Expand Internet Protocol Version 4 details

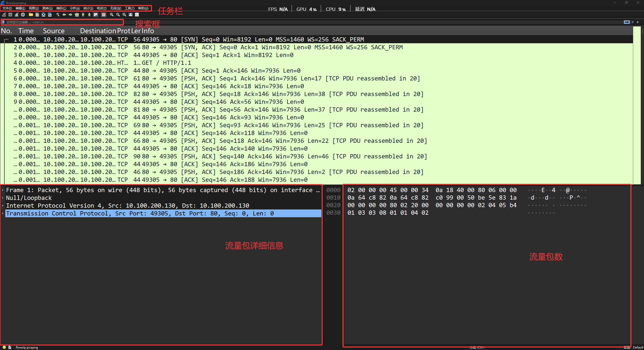click(3, 206)
